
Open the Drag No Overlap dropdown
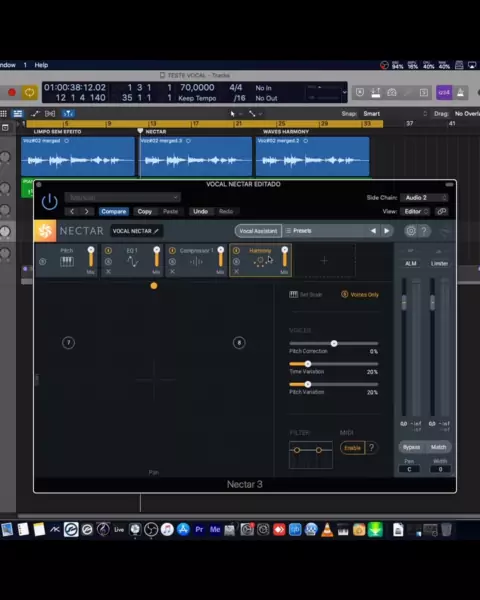467,113
